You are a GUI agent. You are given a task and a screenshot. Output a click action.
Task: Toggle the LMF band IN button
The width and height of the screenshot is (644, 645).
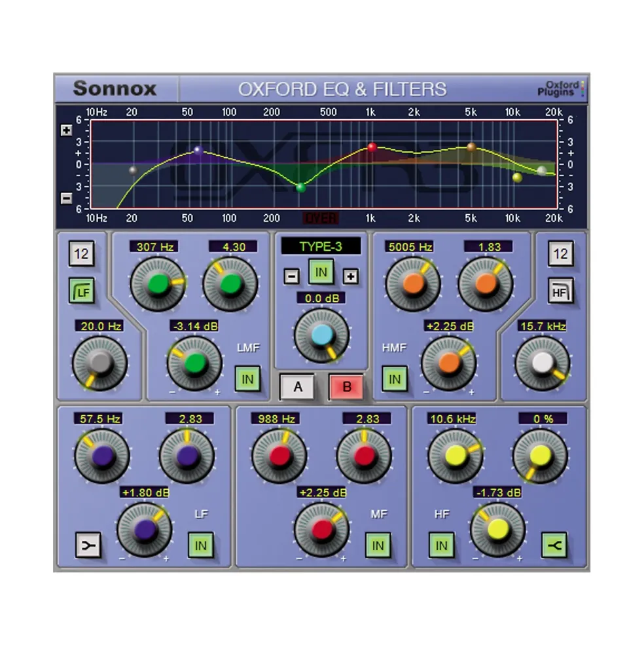(x=247, y=379)
